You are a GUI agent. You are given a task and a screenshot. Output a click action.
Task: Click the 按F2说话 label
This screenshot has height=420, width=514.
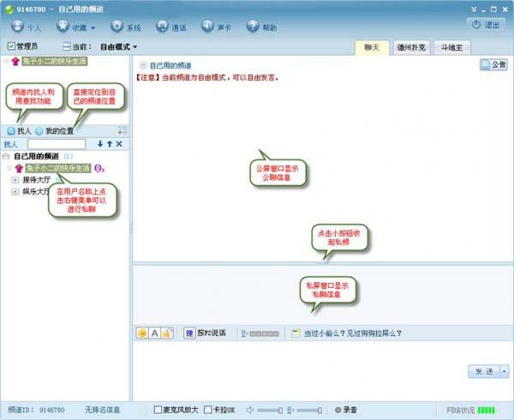pyautogui.click(x=212, y=333)
